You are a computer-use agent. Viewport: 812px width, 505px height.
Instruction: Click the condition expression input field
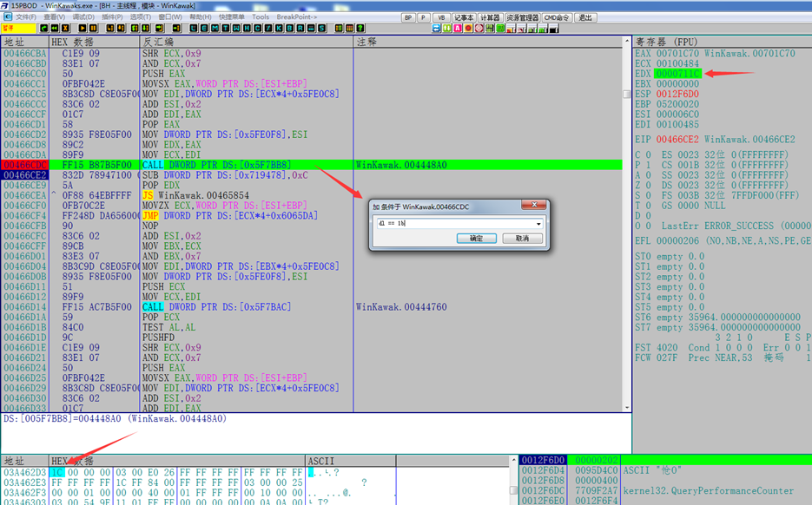[456, 224]
